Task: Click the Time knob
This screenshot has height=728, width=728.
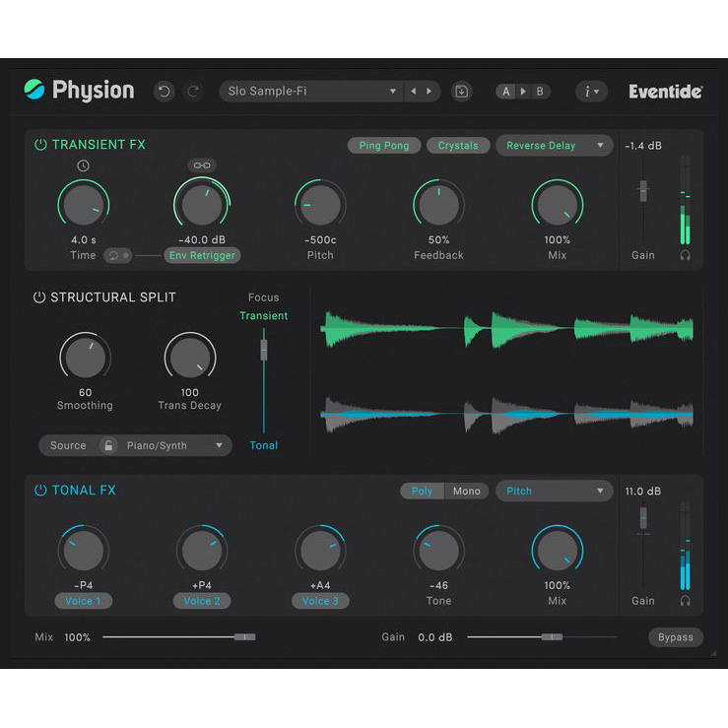Action: click(83, 205)
